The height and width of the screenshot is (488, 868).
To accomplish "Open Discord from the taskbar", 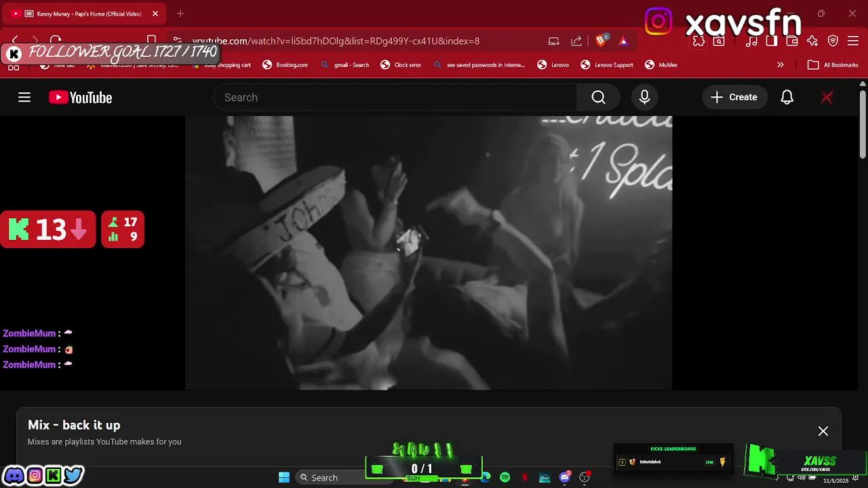I will (564, 477).
